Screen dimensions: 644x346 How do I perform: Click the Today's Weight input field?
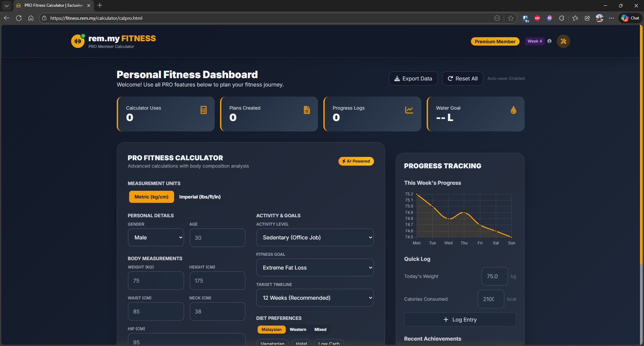pos(494,276)
